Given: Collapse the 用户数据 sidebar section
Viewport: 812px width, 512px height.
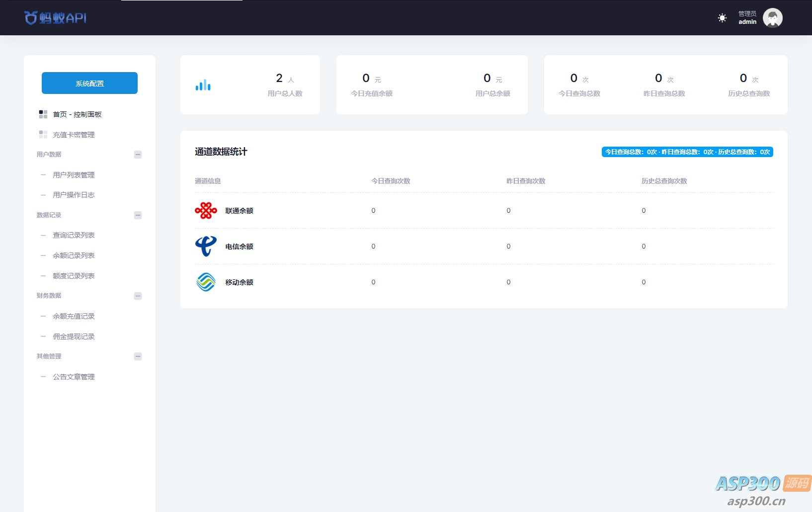Looking at the screenshot, I should pyautogui.click(x=138, y=155).
